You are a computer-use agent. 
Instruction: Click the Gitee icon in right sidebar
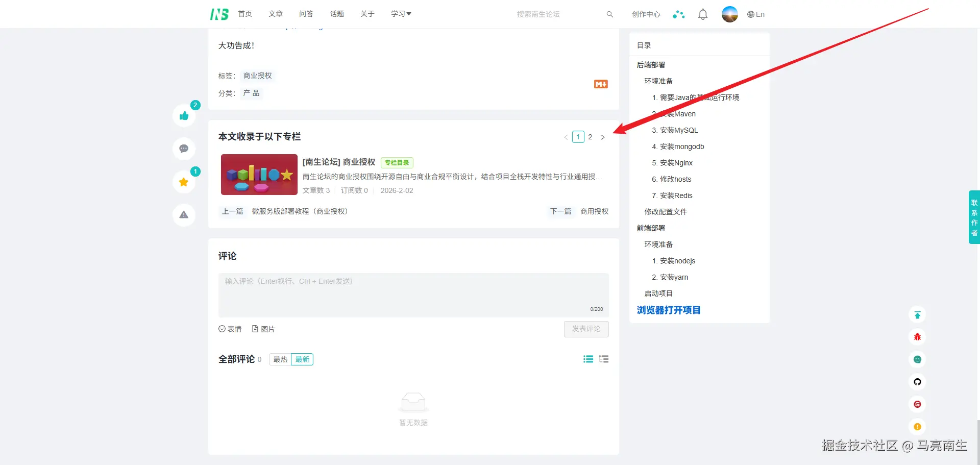click(917, 404)
